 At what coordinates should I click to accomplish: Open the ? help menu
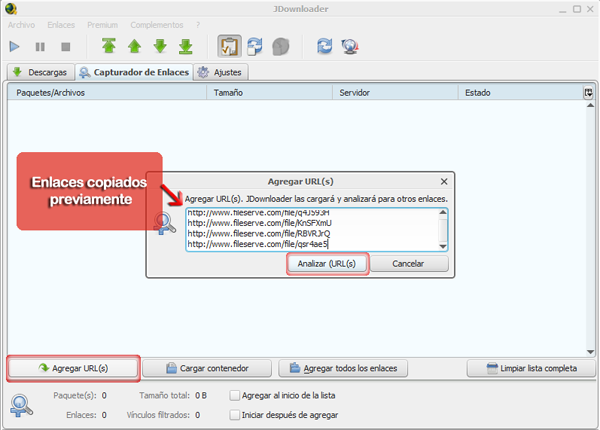(x=198, y=25)
